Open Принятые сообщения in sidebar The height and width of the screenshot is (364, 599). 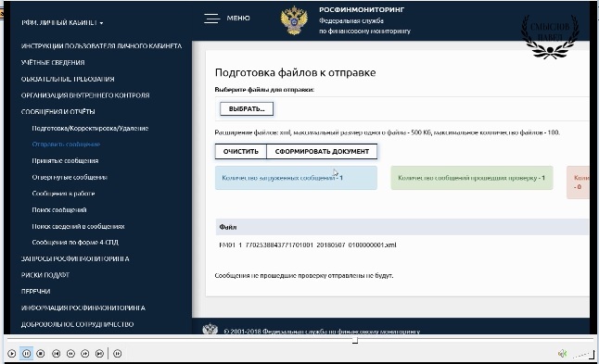(x=65, y=160)
